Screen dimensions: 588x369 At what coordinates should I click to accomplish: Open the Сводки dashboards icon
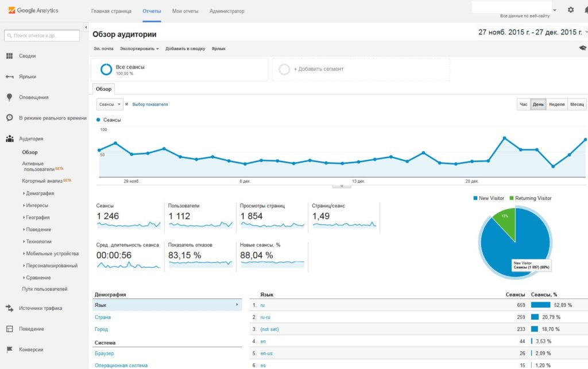click(x=9, y=56)
